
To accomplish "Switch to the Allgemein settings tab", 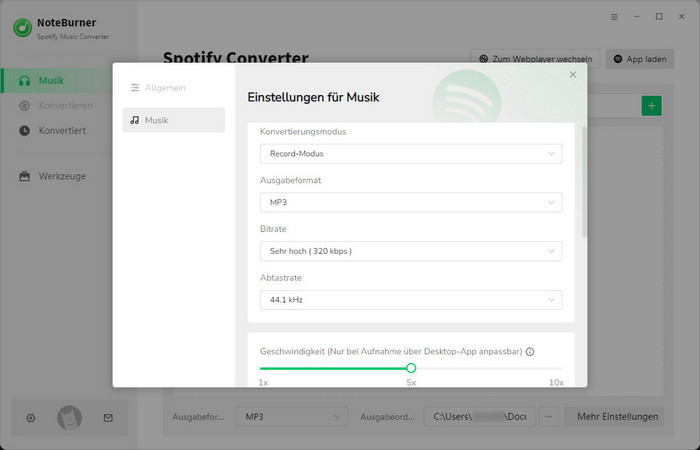I will (174, 88).
